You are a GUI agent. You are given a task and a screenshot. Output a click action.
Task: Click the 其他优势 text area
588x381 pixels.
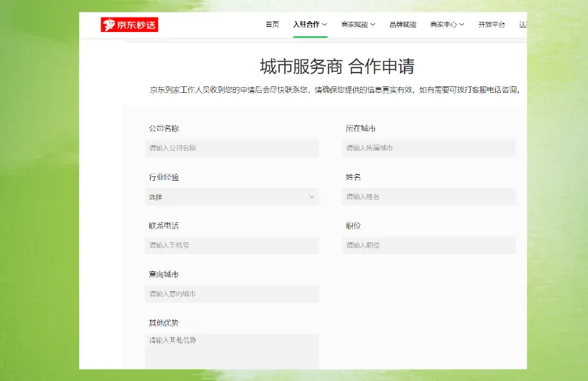[x=232, y=351]
